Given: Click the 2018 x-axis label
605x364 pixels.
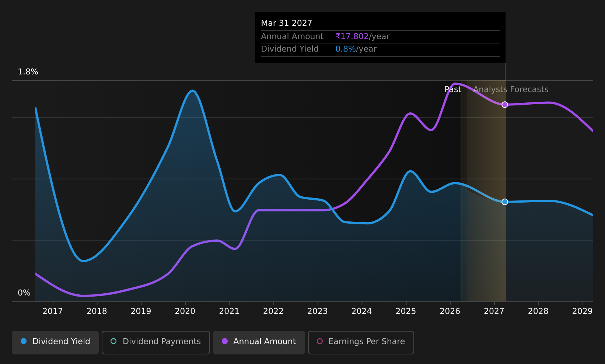Looking at the screenshot, I should [x=97, y=311].
